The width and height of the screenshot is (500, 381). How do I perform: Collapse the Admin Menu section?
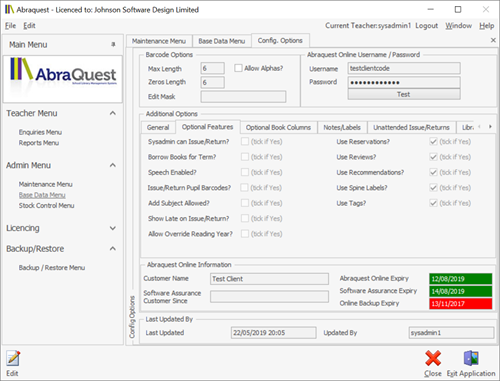pyautogui.click(x=113, y=165)
